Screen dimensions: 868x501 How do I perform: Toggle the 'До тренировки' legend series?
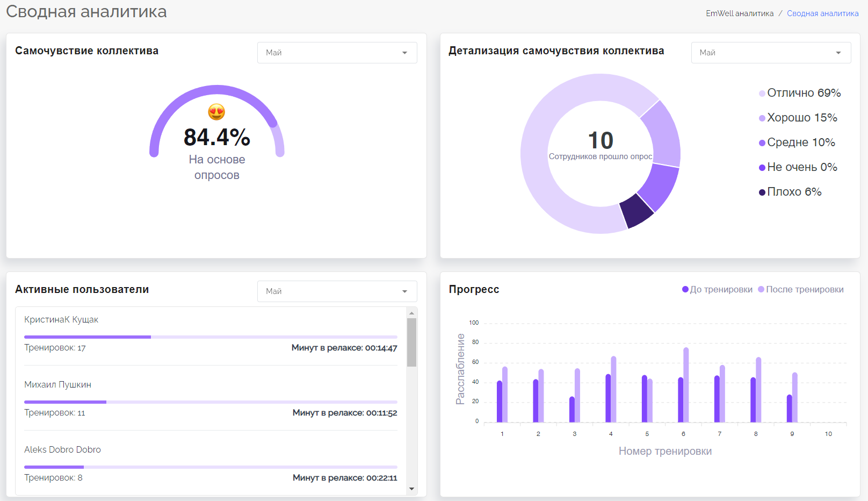tap(717, 289)
